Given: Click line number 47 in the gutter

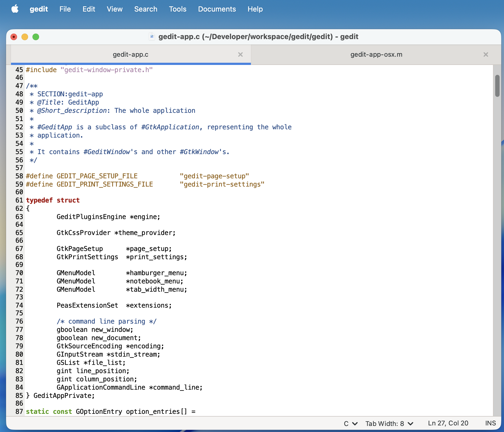Looking at the screenshot, I should (x=19, y=86).
